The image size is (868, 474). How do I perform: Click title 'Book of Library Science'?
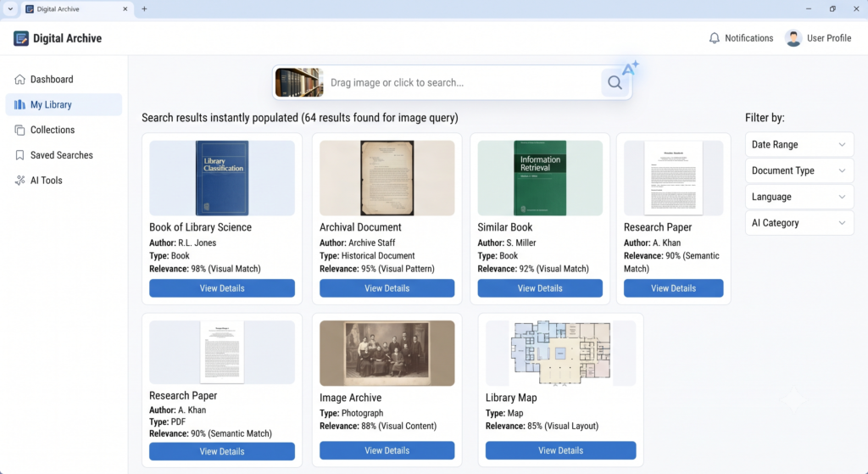tap(200, 227)
